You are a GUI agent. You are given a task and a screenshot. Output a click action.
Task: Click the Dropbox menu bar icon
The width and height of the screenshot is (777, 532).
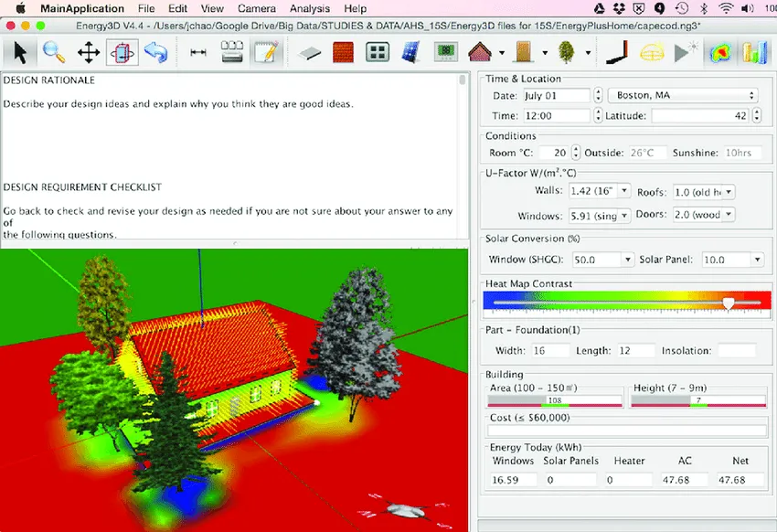coord(619,8)
